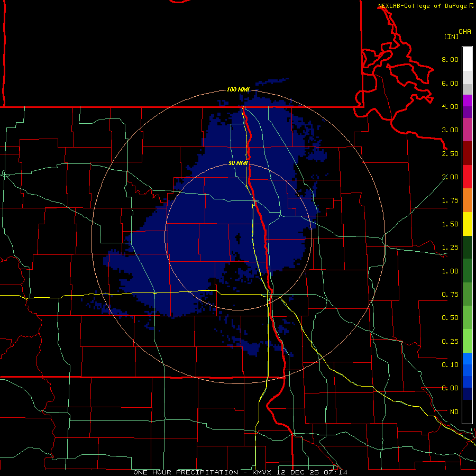Click the ONE HOUR PRECIPITATION caption text
Screen dimensions: 476x476
pyautogui.click(x=186, y=472)
